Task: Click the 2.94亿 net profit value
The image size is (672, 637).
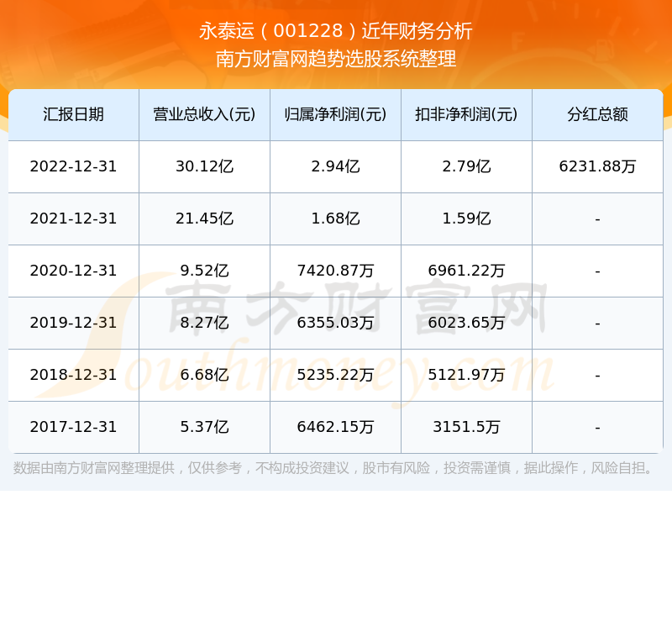Action: pyautogui.click(x=335, y=166)
